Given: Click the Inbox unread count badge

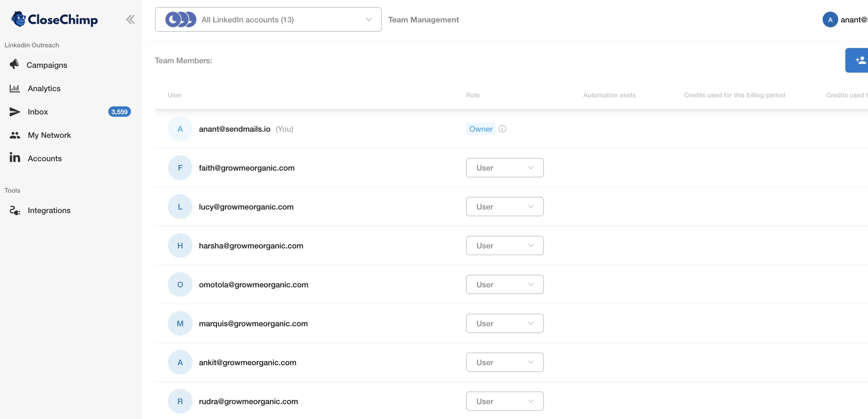Looking at the screenshot, I should pyautogui.click(x=119, y=112).
